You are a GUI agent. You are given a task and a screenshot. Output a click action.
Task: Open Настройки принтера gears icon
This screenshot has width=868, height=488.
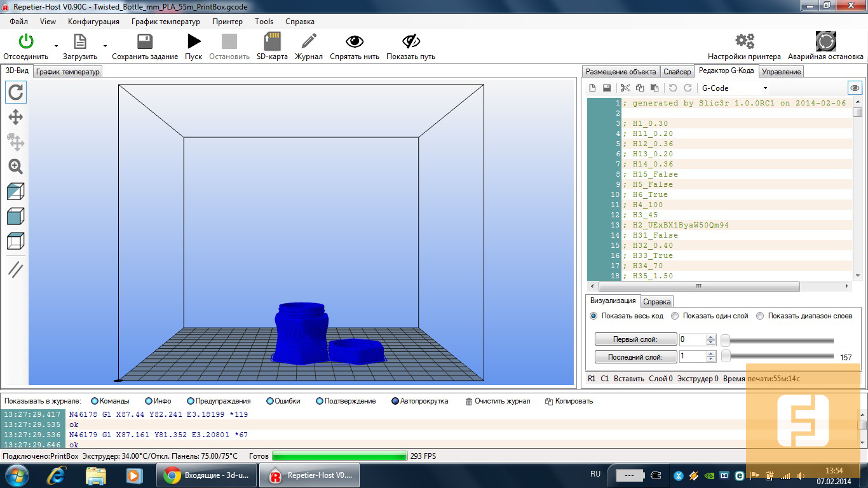[x=744, y=42]
